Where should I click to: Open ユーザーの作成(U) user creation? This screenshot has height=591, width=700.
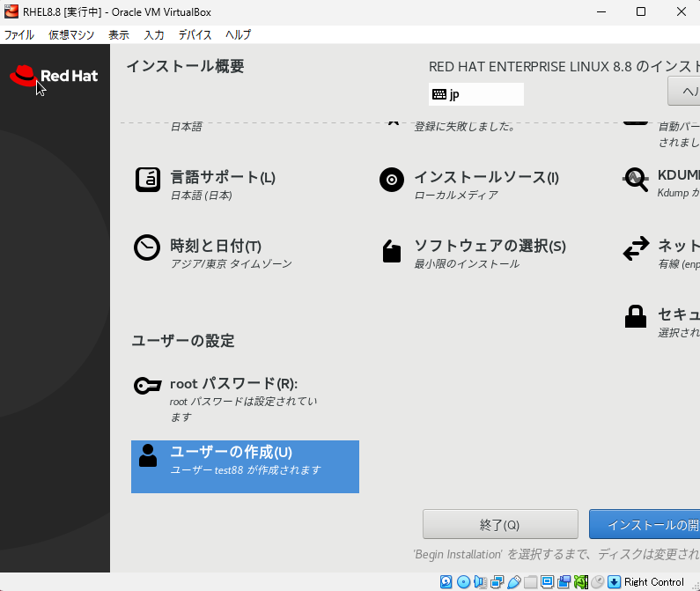pyautogui.click(x=245, y=467)
